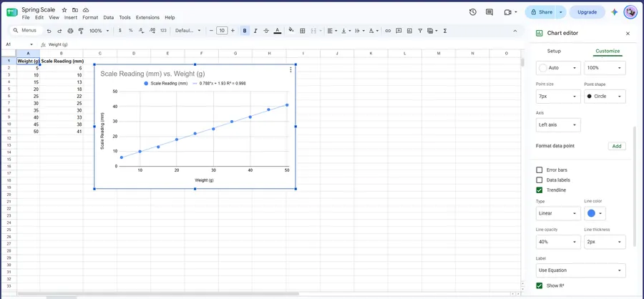Open the trendline Line color swatch
The height and width of the screenshot is (299, 644).
click(595, 214)
